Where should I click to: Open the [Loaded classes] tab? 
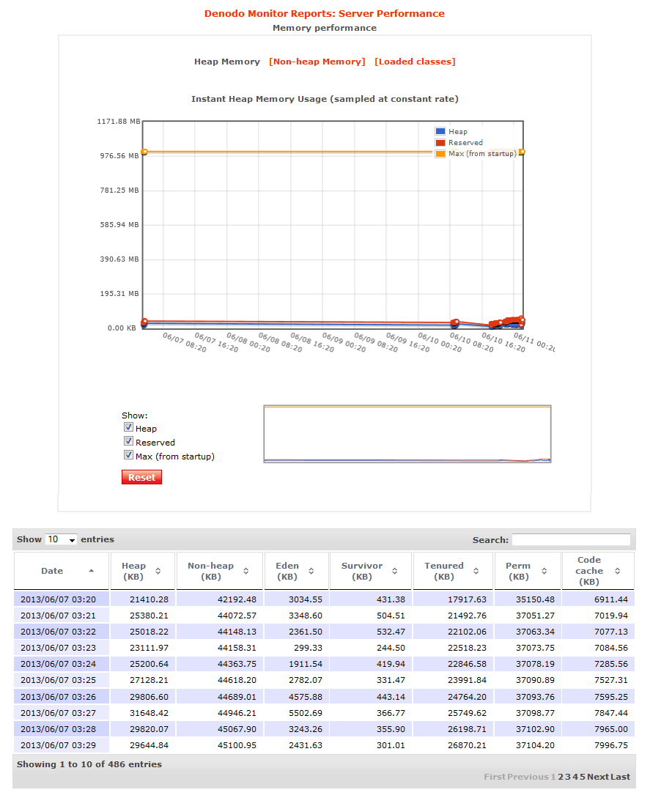pos(415,62)
